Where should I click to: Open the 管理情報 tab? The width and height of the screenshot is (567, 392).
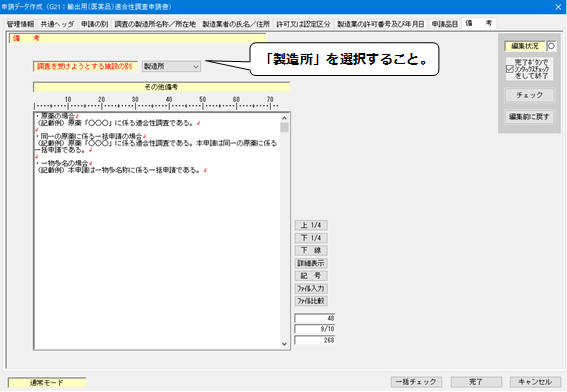pyautogui.click(x=20, y=24)
